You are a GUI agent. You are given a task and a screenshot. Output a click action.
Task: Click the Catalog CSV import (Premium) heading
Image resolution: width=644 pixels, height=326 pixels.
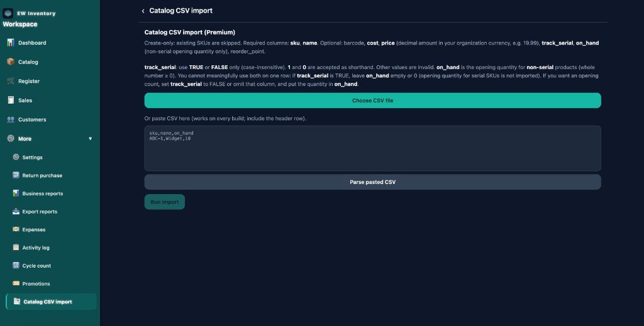coord(190,32)
